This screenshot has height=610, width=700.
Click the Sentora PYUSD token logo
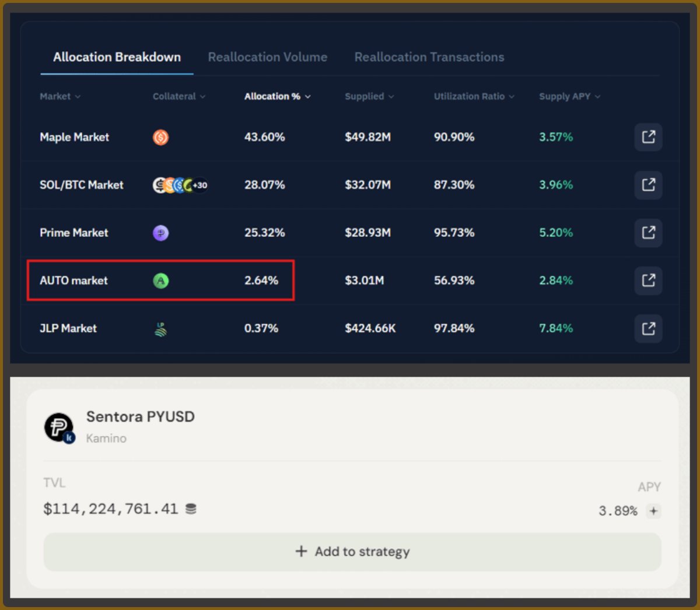pos(60,427)
